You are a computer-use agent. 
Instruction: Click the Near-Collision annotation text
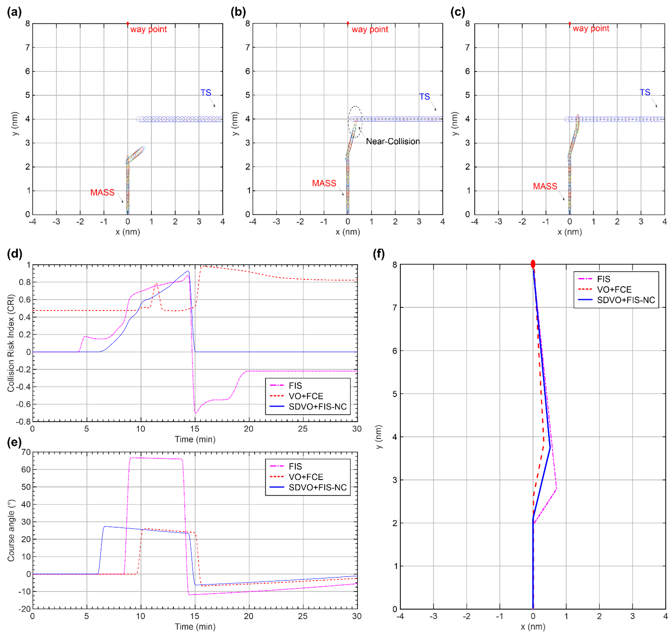[x=393, y=141]
